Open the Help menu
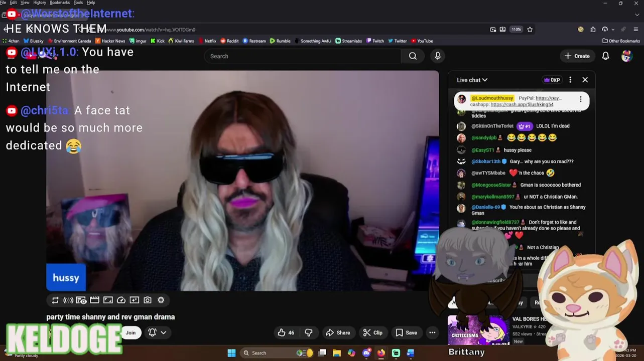This screenshot has width=644, height=361. 91,3
